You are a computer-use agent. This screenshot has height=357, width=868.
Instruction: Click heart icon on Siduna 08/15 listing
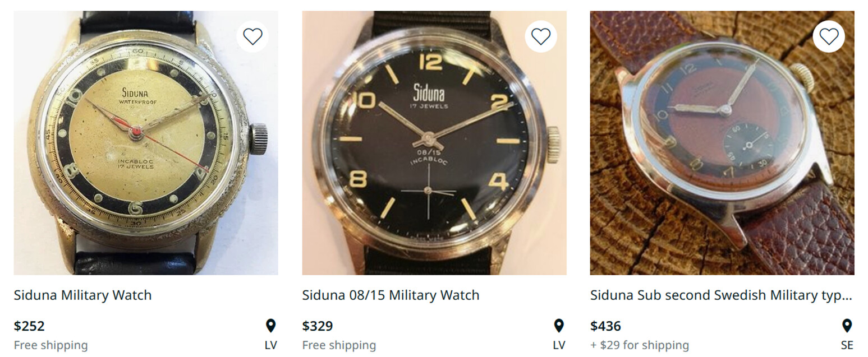pyautogui.click(x=540, y=36)
